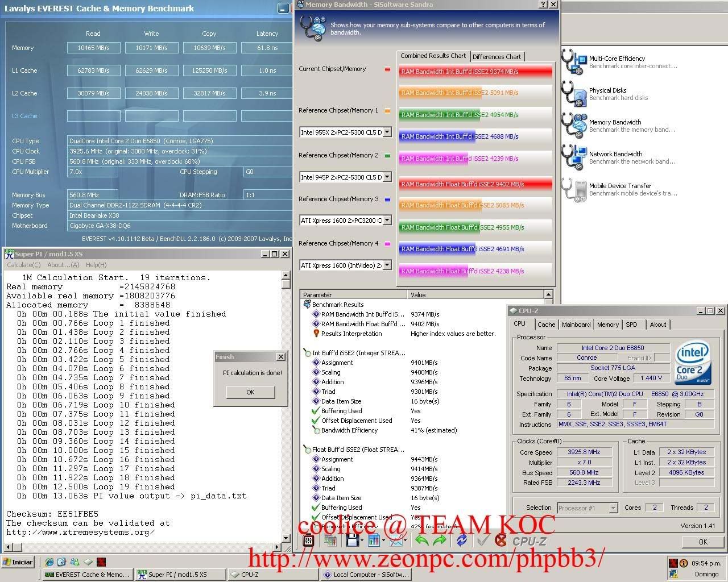This screenshot has width=728, height=582.
Task: Click the red-black icon in quick launch
Action: pos(101,562)
